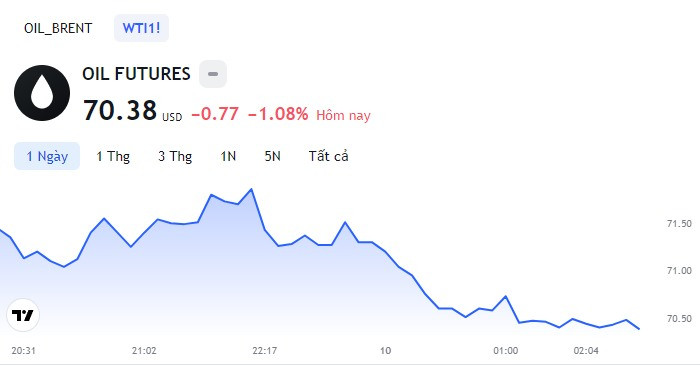Switch to the OIL_BRENT tab
Screen dimensions: 700x366
tap(58, 28)
